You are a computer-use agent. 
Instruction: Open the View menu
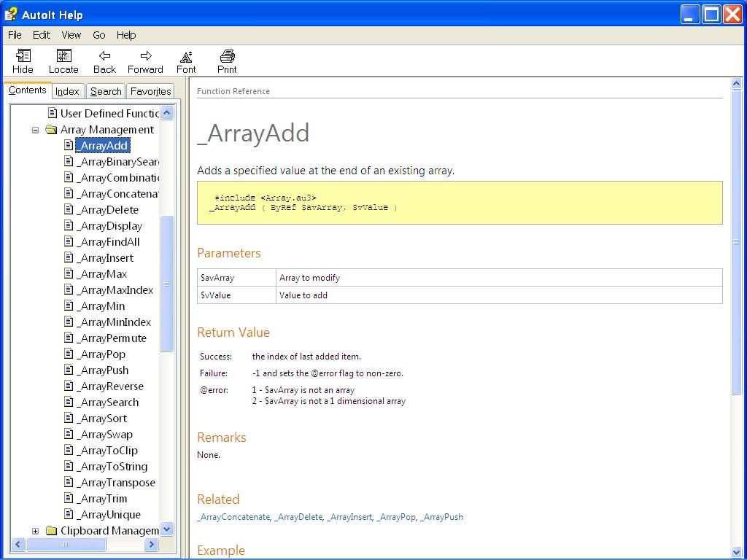point(71,35)
